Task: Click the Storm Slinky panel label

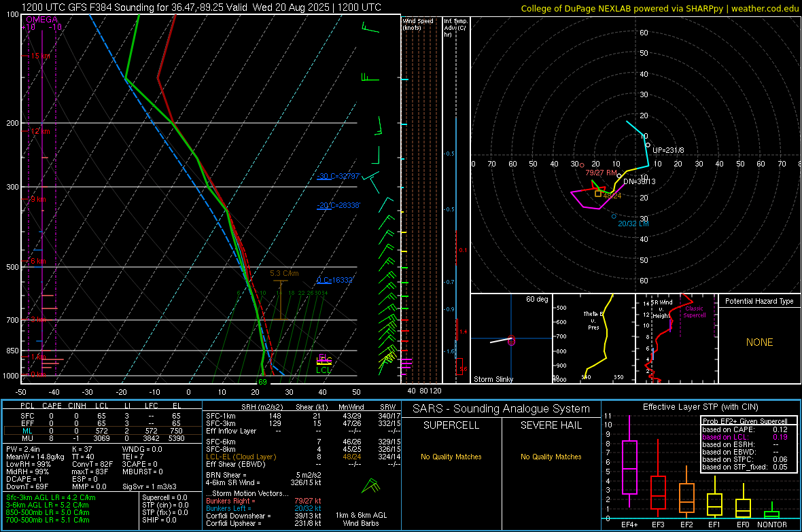Action: point(493,379)
